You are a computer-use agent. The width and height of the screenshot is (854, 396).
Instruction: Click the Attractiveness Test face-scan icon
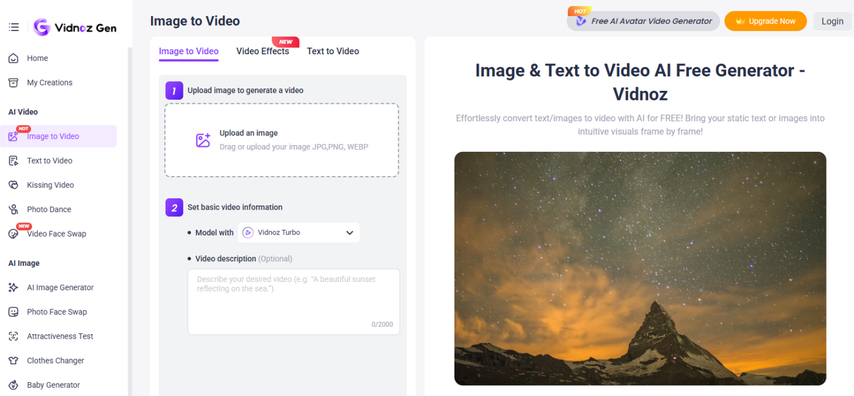point(14,337)
